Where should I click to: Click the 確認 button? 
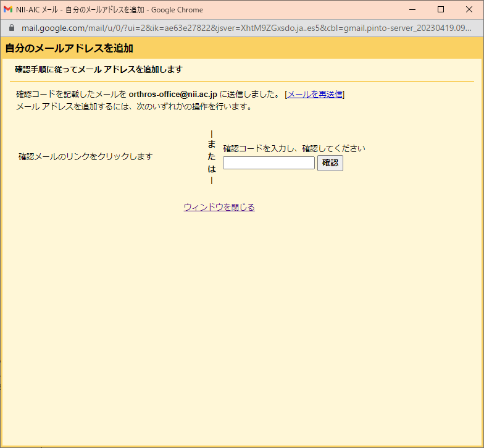(330, 163)
